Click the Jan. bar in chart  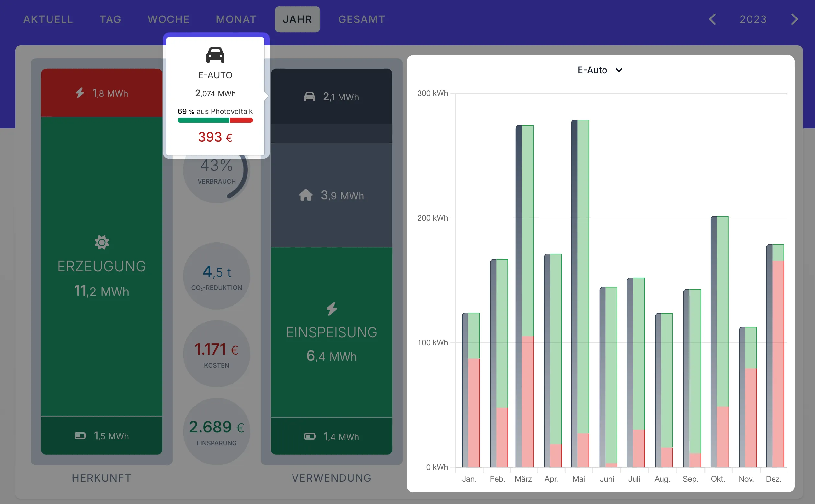pos(471,390)
